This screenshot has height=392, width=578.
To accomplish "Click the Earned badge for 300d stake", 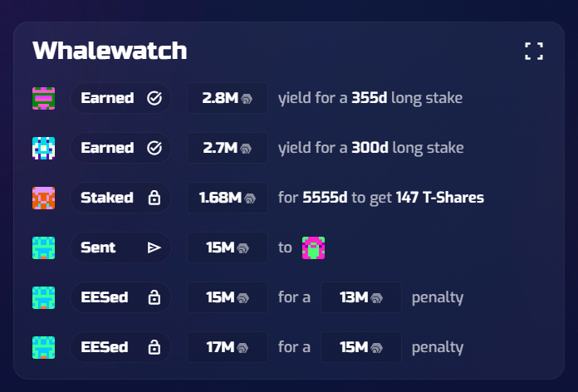I will [x=120, y=148].
